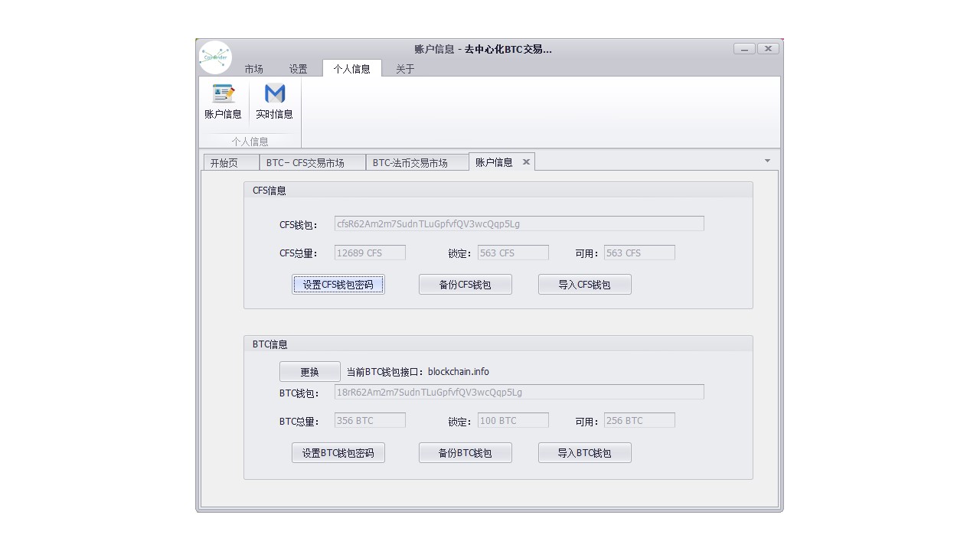Switch to 市场 ribbon tab

pos(254,69)
